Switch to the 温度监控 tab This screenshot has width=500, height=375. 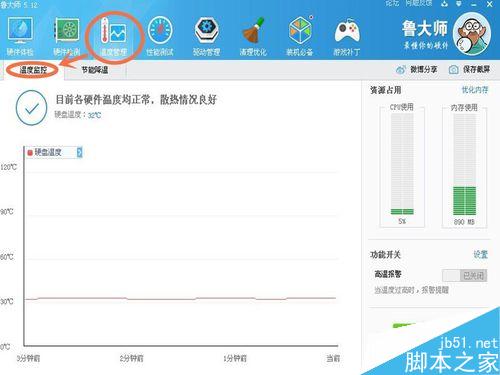[33, 70]
